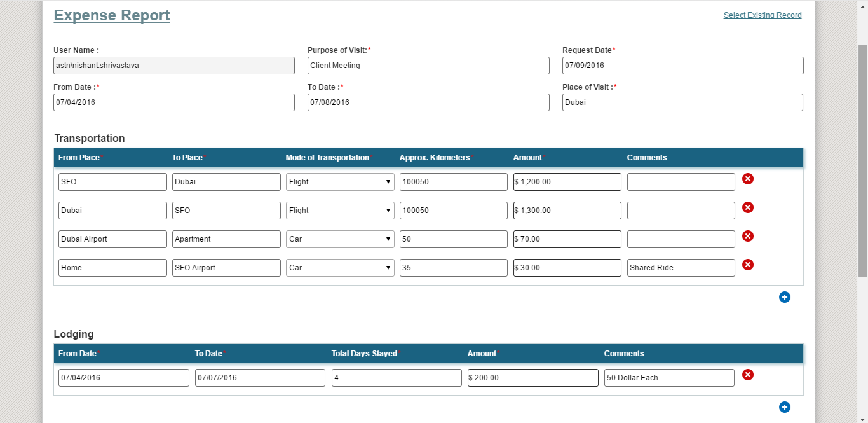Open the Car dropdown for Dubai Airport row
Viewport: 868px width, 423px height.
pyautogui.click(x=340, y=239)
